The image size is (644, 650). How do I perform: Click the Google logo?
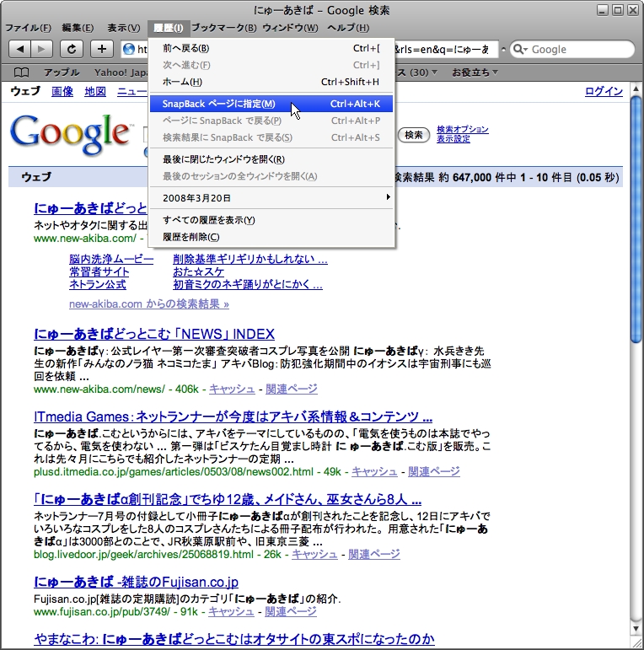[x=71, y=135]
